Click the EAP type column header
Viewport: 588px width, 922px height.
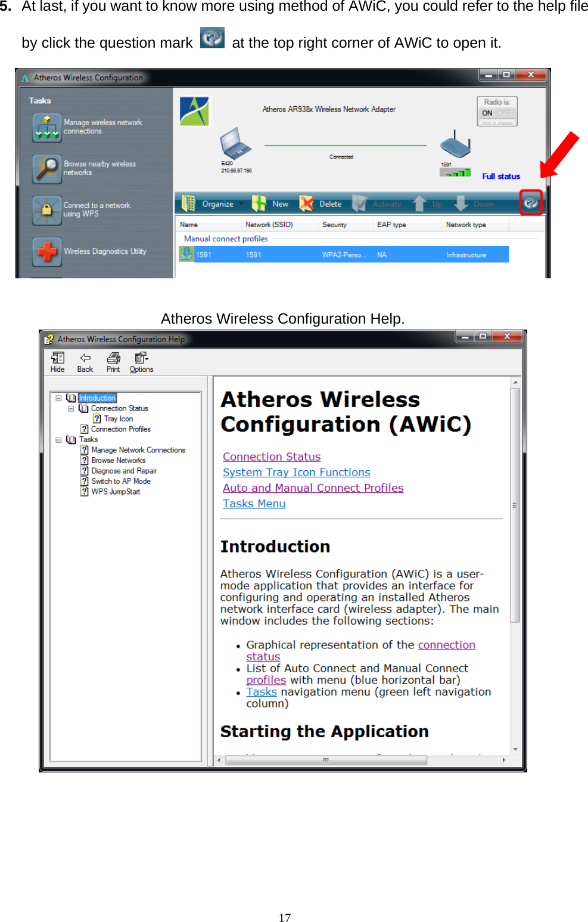pyautogui.click(x=407, y=225)
